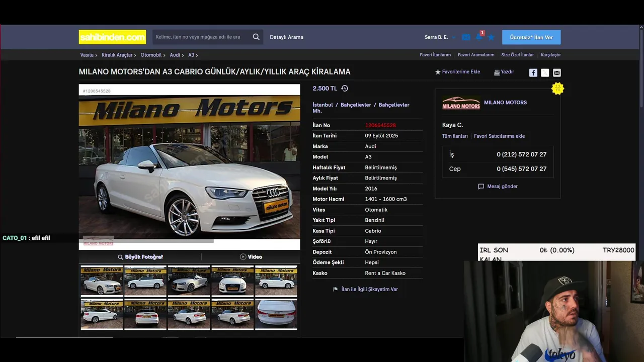Click the magnifier icon beside Büyük Fotoğraf

120,257
